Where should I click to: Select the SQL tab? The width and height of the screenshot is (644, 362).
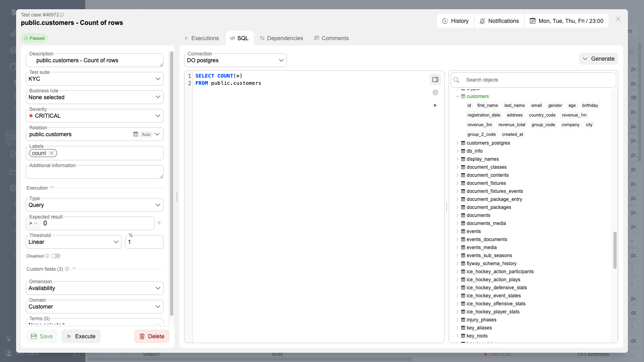coord(239,38)
